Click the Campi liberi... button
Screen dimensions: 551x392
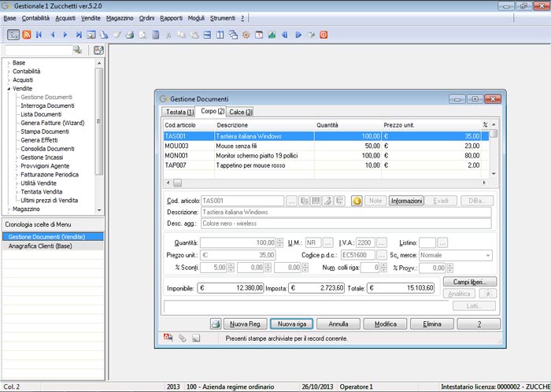point(470,282)
